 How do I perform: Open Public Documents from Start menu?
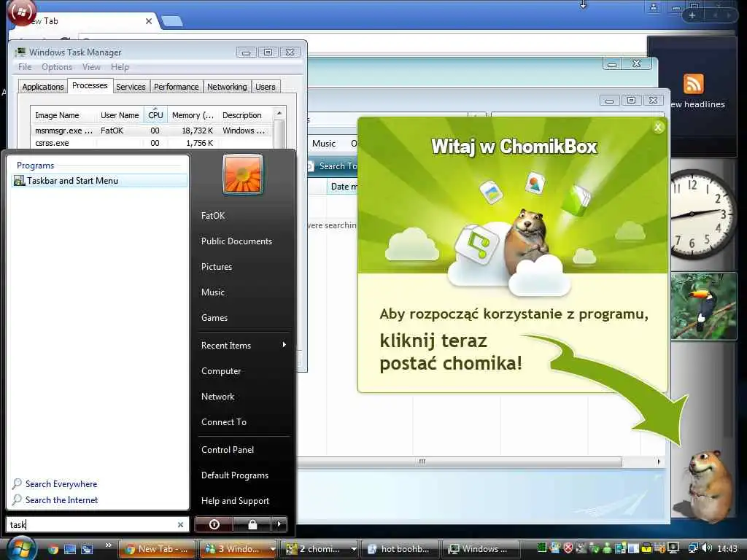237,241
